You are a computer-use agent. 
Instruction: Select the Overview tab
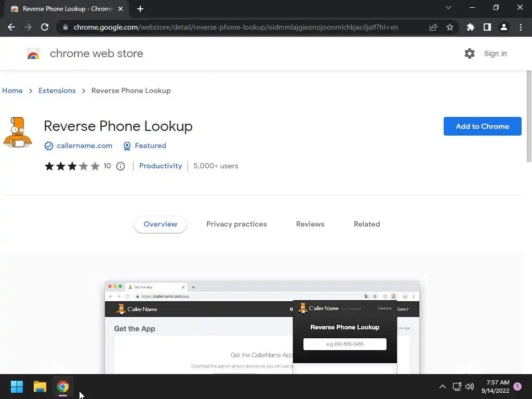click(160, 224)
